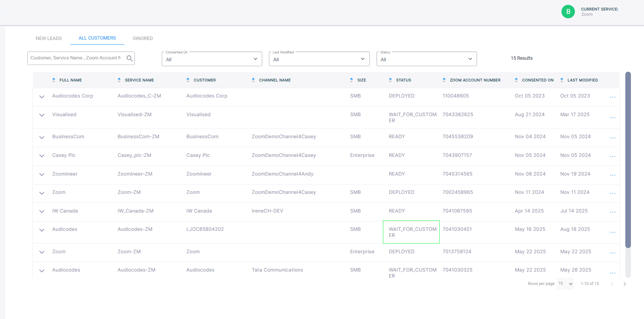Image resolution: width=644 pixels, height=319 pixels.
Task: Open the Last Modified filter dropdown
Action: point(319,59)
